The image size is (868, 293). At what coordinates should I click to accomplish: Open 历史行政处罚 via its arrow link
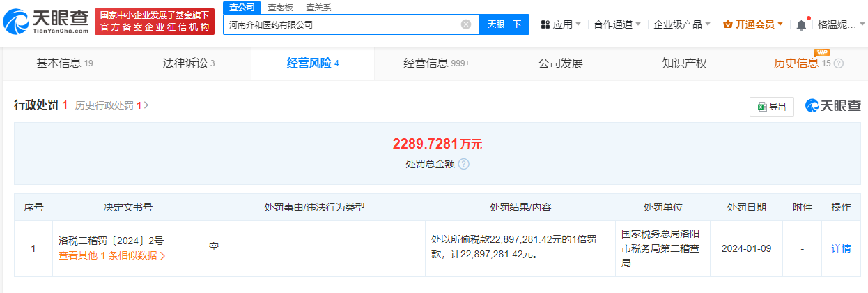tap(112, 105)
